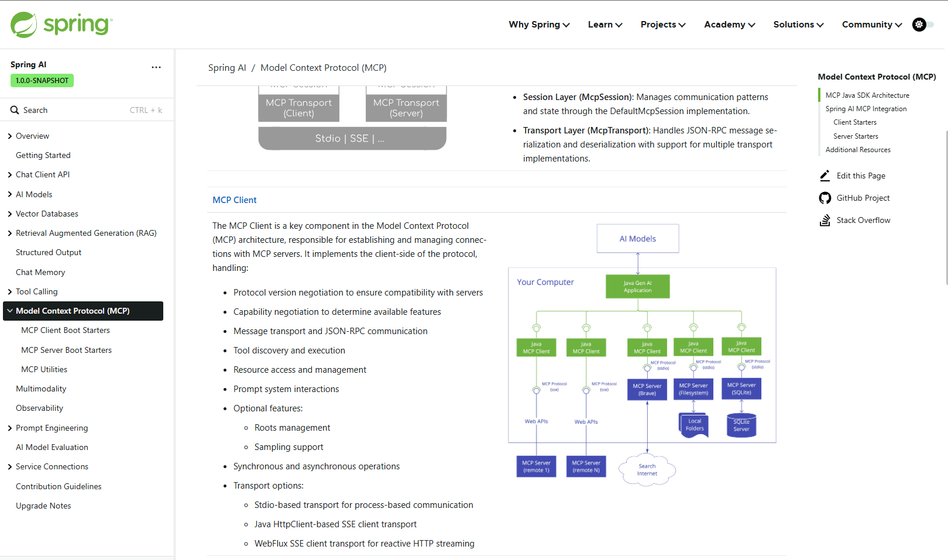Click the GitHub Project octocat icon

pos(825,198)
